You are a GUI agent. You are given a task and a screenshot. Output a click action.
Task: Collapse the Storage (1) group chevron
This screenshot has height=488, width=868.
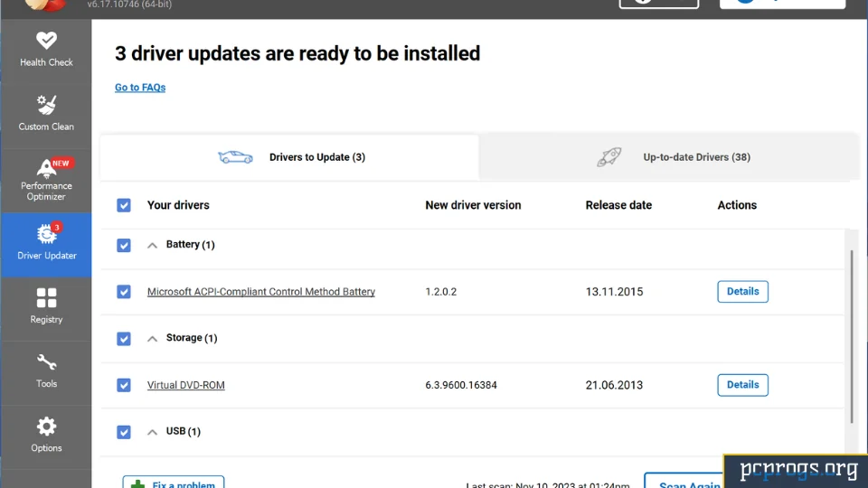click(x=152, y=339)
